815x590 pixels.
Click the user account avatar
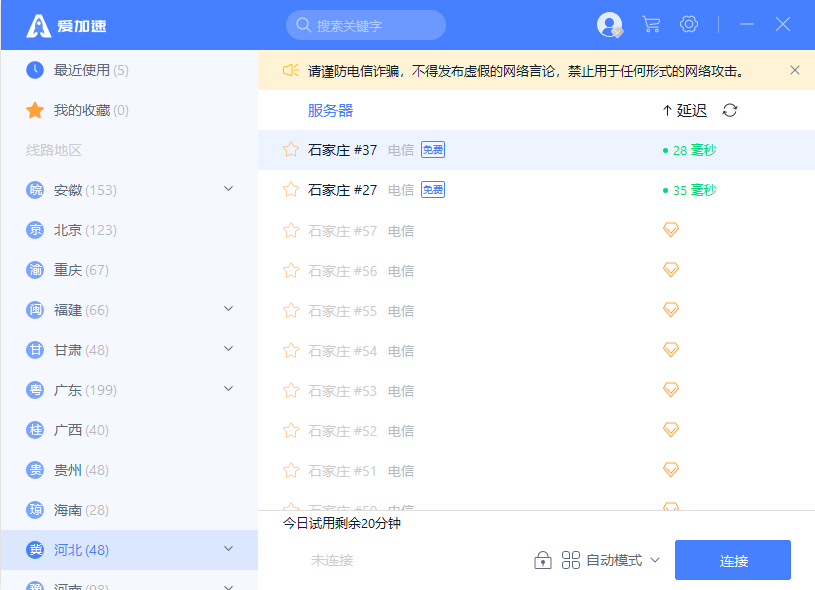click(x=610, y=25)
